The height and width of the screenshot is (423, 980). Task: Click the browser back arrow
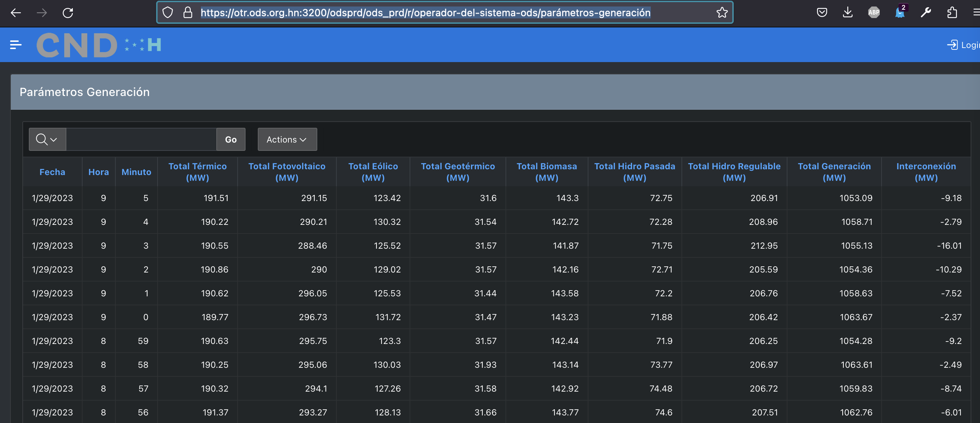pos(16,13)
